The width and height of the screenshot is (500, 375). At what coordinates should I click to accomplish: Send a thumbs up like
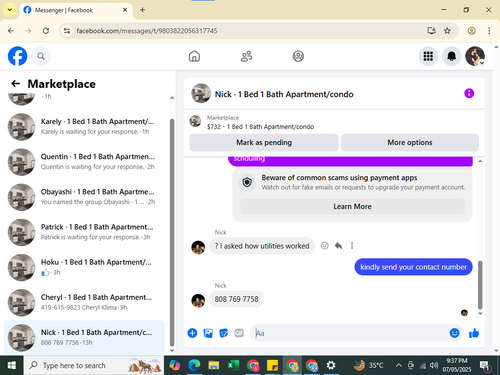474,333
